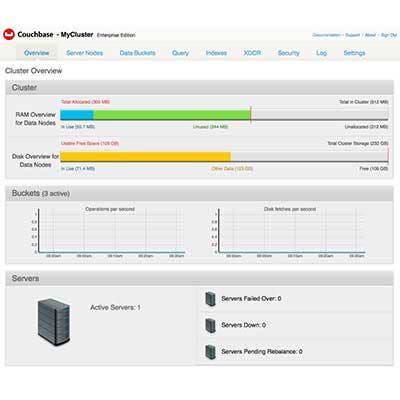Click the blue In Use RAM bar segment
Viewport: 400px width, 400px height.
77,115
